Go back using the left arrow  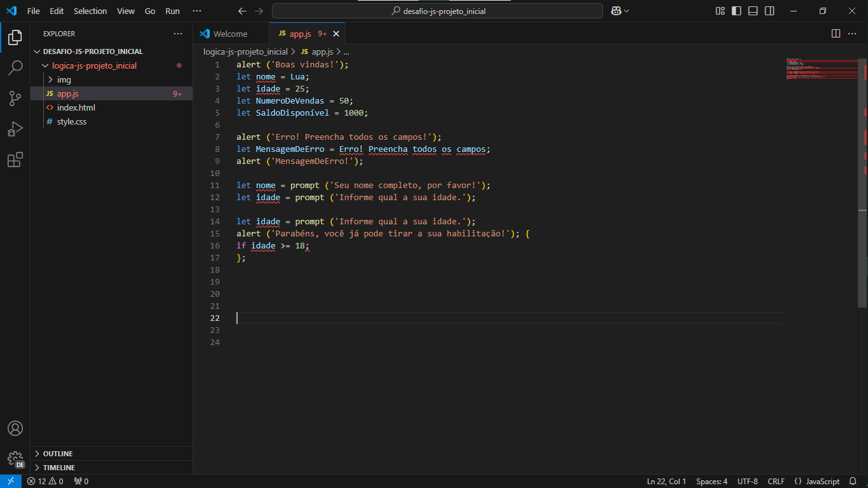click(242, 11)
